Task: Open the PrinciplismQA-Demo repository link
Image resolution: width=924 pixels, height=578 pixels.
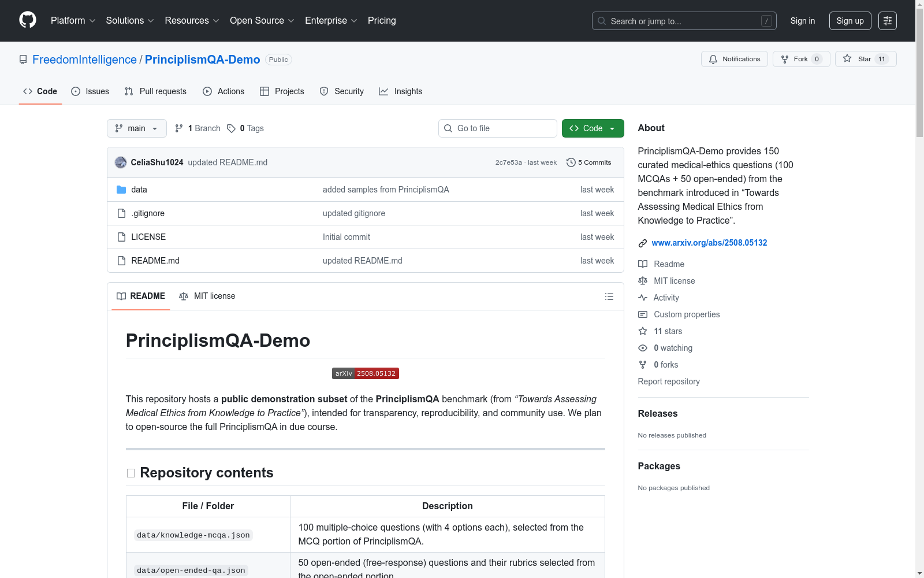Action: pyautogui.click(x=202, y=60)
